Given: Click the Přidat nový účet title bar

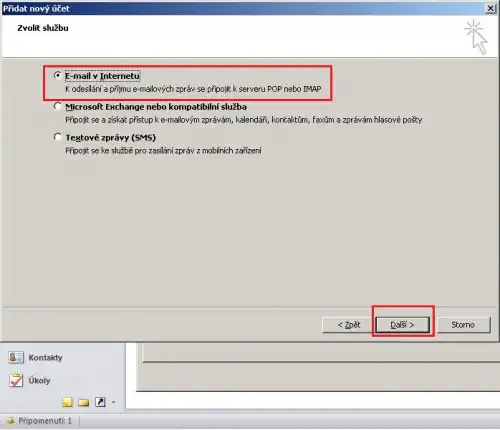Looking at the screenshot, I should (x=243, y=8).
